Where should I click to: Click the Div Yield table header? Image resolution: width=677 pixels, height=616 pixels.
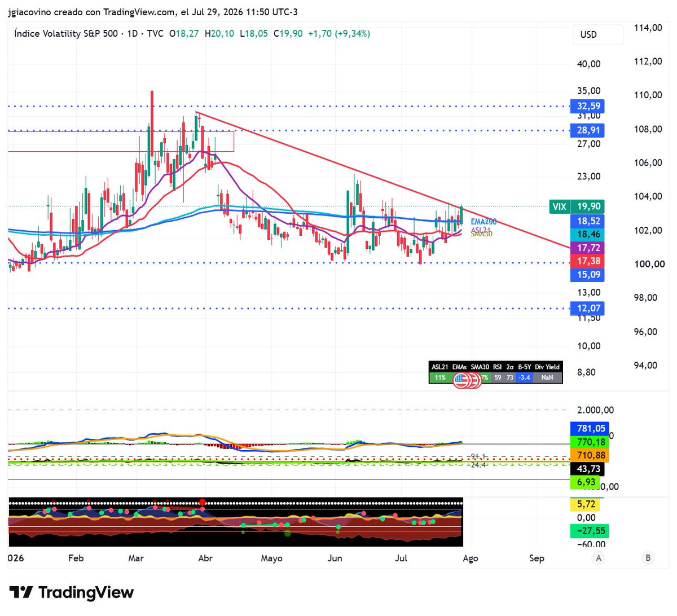click(x=547, y=367)
